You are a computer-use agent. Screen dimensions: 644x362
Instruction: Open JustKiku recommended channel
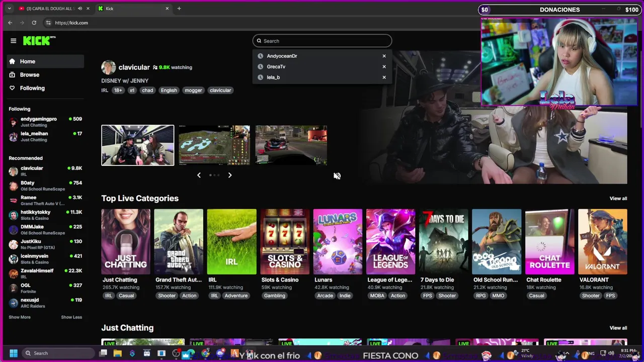point(45,244)
